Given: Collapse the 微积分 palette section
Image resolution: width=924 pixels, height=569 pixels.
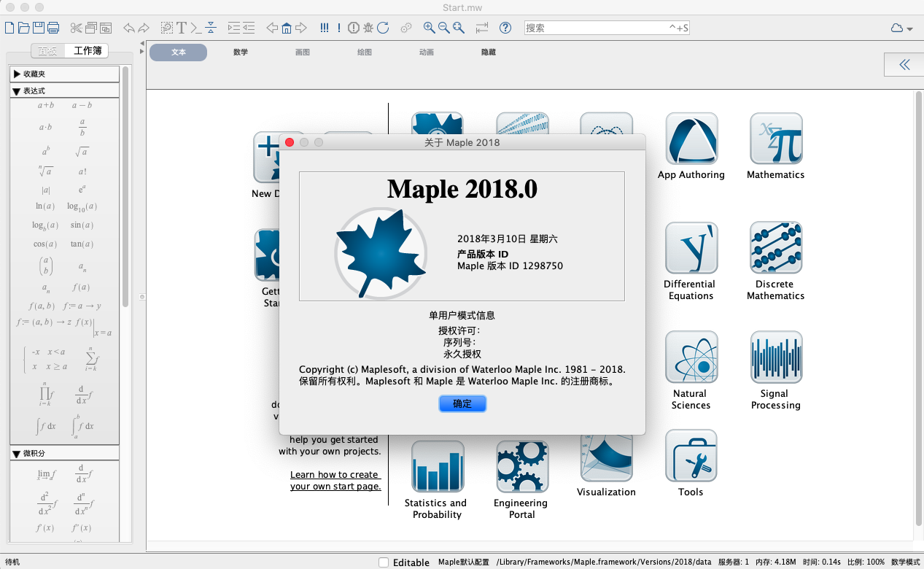Looking at the screenshot, I should point(17,453).
